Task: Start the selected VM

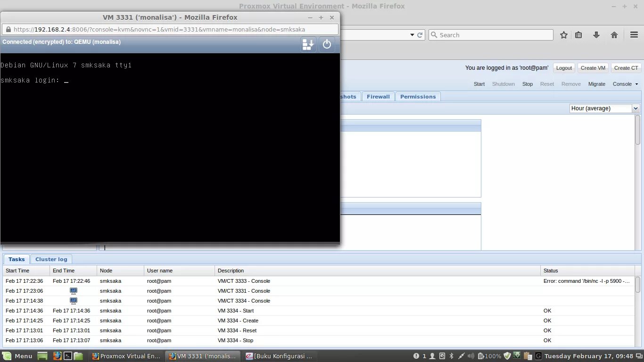Action: point(479,84)
